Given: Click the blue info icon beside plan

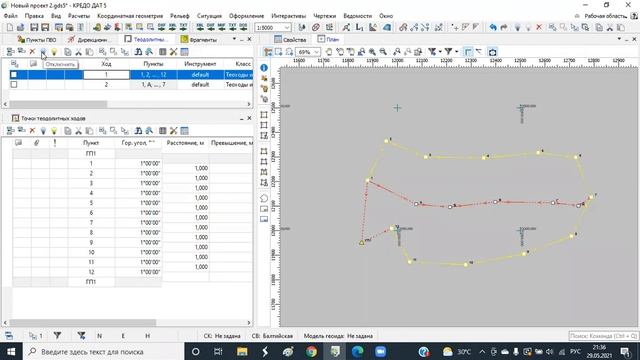Looking at the screenshot, I should [264, 68].
